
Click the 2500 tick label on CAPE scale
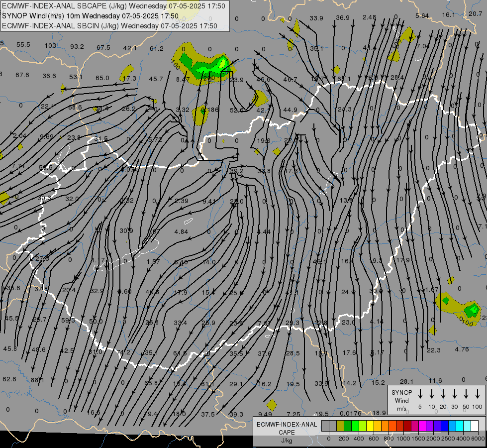click(448, 439)
